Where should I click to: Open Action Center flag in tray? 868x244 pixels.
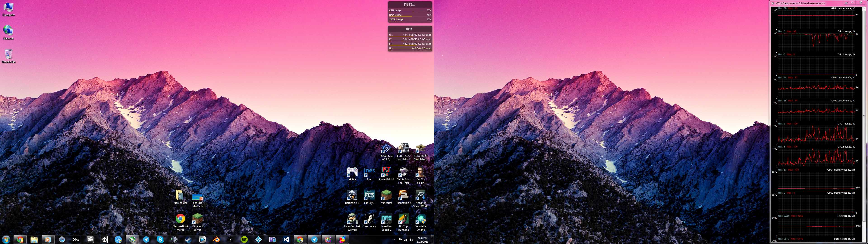point(400,240)
